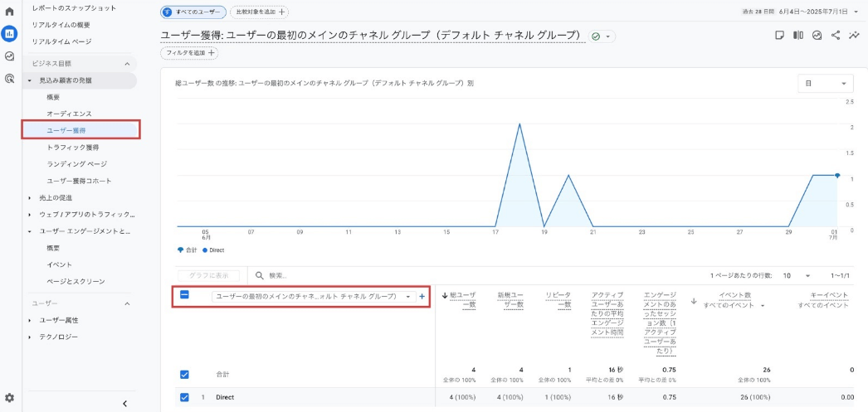The image size is (868, 412).
Task: Open the Insights icon at top right
Action: [854, 36]
